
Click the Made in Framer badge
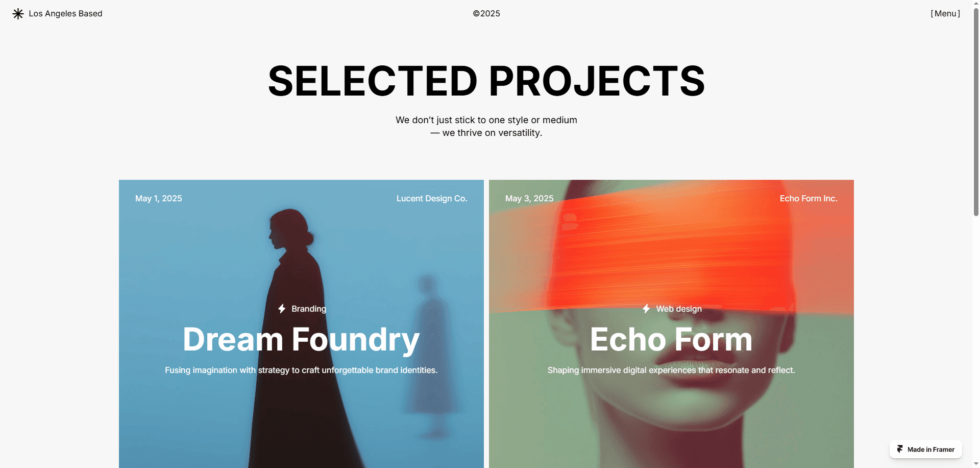(926, 449)
